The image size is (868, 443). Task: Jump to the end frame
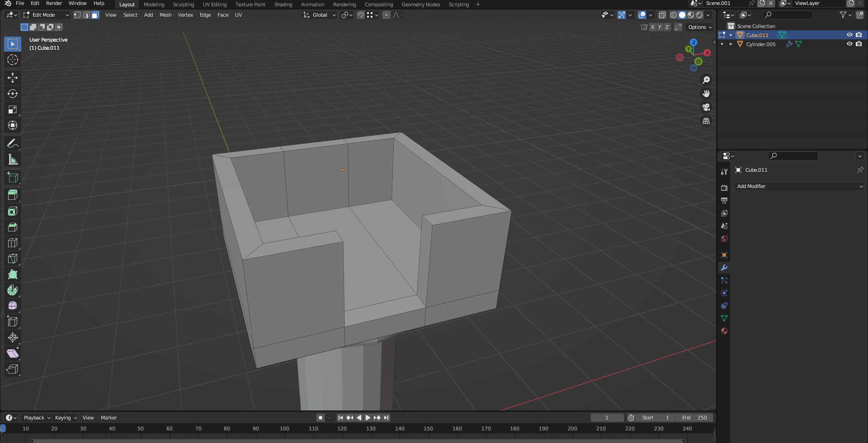coord(386,418)
